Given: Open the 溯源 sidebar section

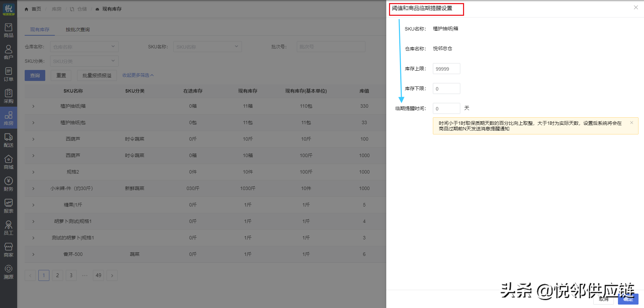Looking at the screenshot, I should tap(9, 272).
